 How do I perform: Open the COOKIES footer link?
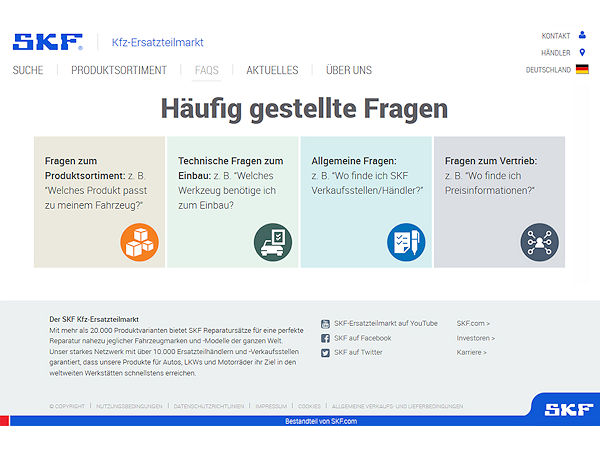point(309,406)
